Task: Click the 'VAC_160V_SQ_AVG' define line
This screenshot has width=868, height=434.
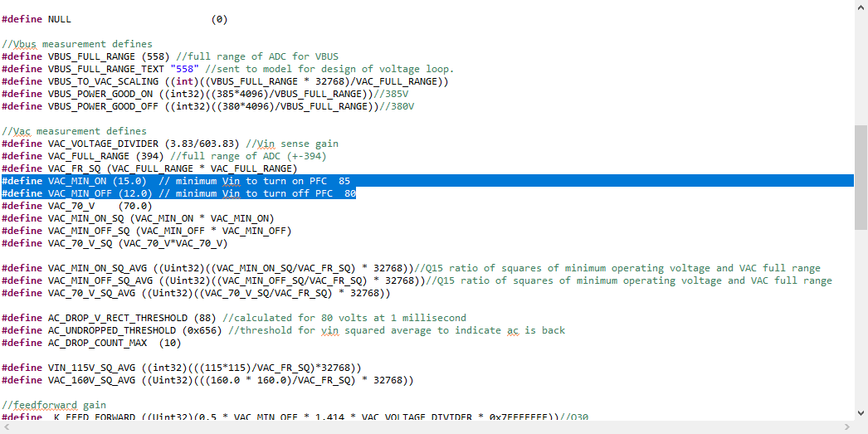Action: click(x=207, y=380)
